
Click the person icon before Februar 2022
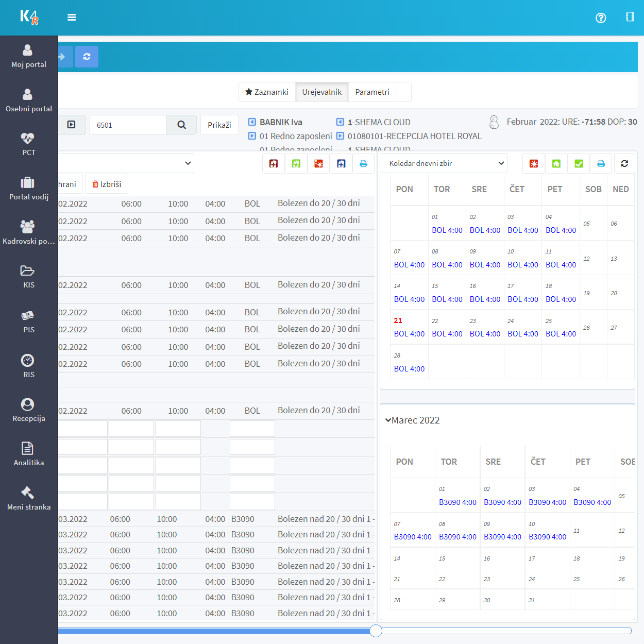[494, 122]
